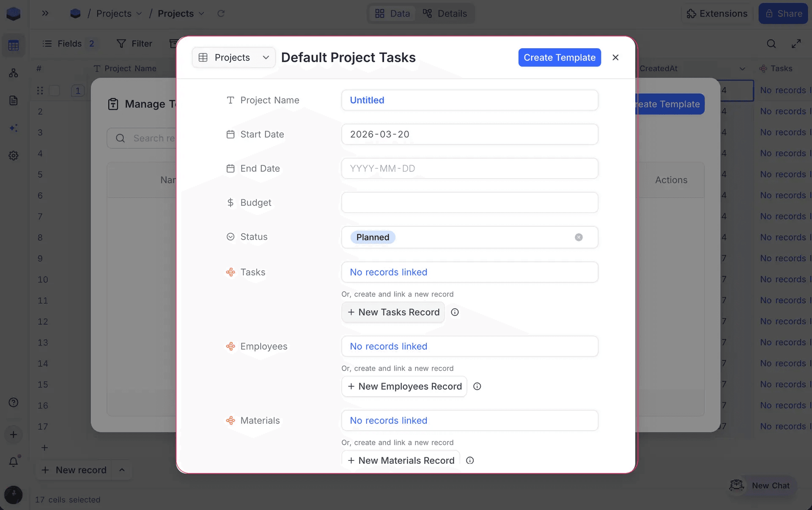This screenshot has width=812, height=510.
Task: Open the AI assistant sparkles icon in sidebar
Action: (14, 128)
